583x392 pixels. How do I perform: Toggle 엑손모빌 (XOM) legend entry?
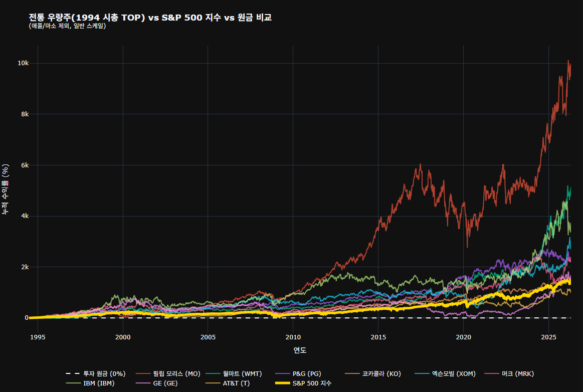[x=445, y=374]
